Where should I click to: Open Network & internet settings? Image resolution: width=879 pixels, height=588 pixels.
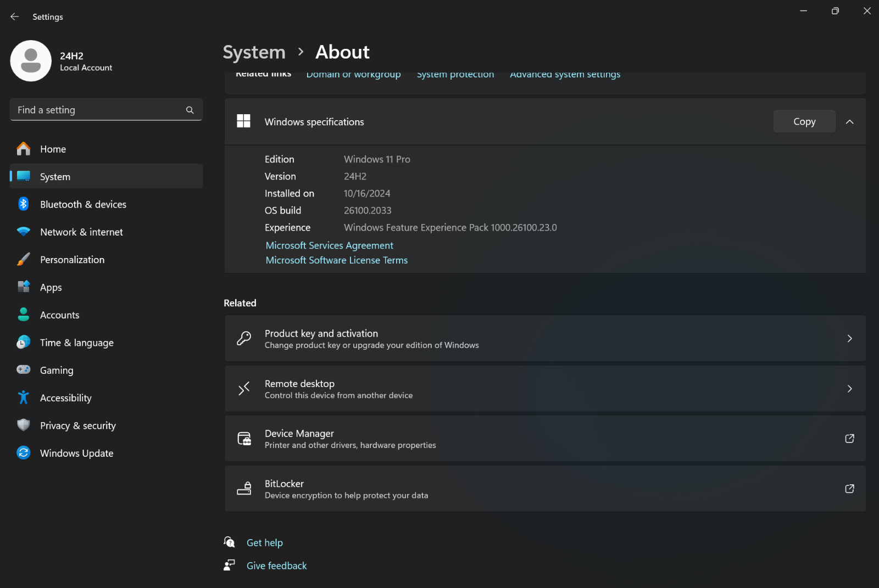click(x=106, y=232)
